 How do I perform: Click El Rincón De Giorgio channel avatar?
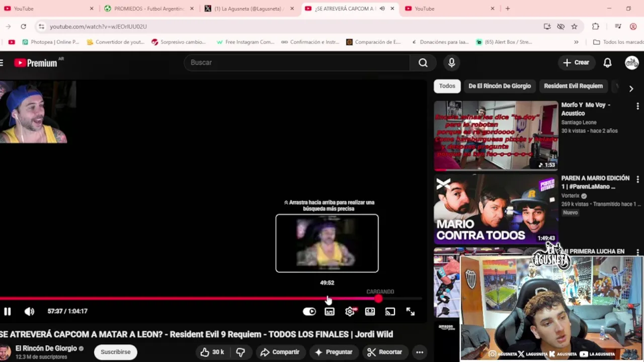pos(5,352)
